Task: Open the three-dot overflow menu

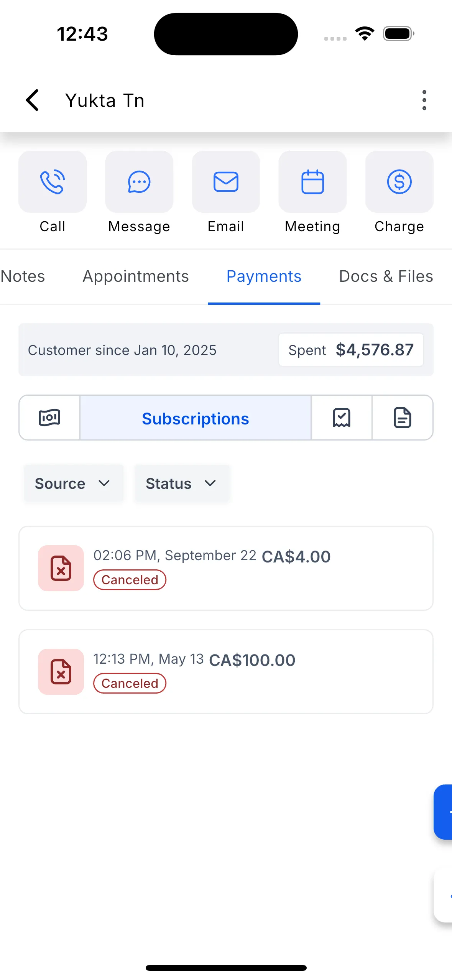Action: [424, 100]
